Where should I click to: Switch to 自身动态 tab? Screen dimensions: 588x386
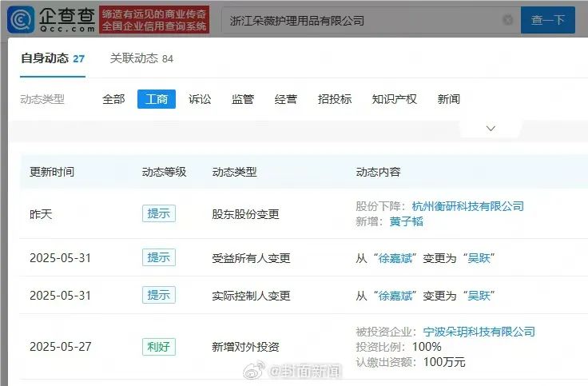point(53,58)
